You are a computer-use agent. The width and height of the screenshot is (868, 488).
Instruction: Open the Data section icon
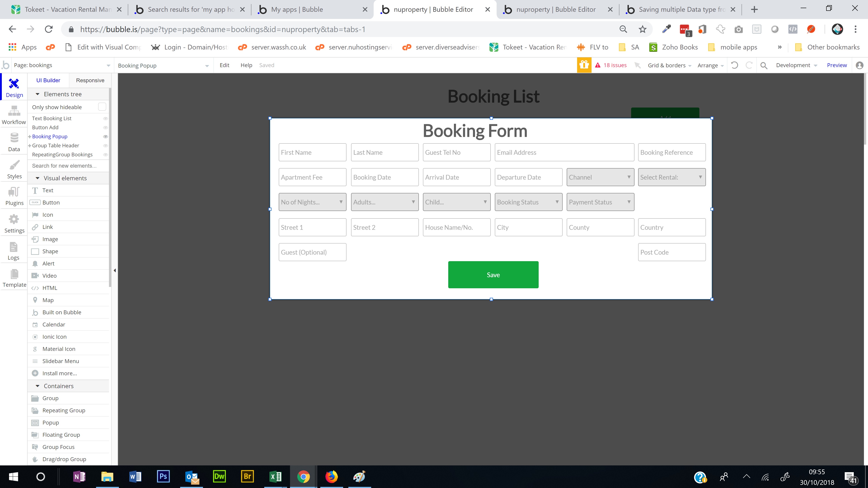click(14, 142)
